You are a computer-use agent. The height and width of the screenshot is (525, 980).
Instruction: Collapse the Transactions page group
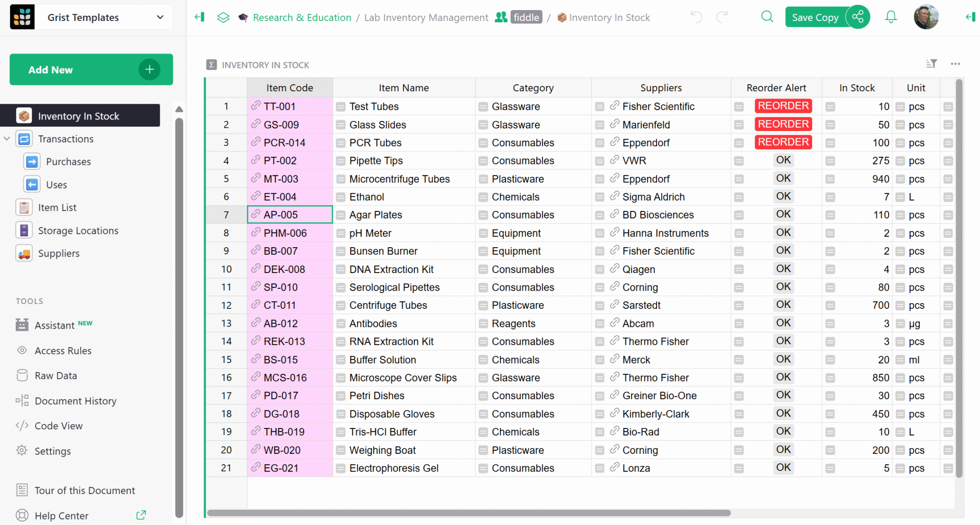point(7,139)
